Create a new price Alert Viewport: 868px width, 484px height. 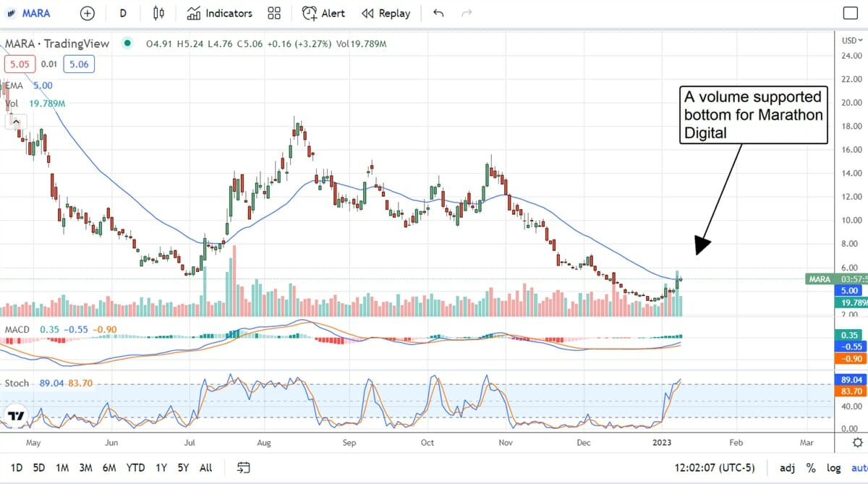pyautogui.click(x=323, y=13)
